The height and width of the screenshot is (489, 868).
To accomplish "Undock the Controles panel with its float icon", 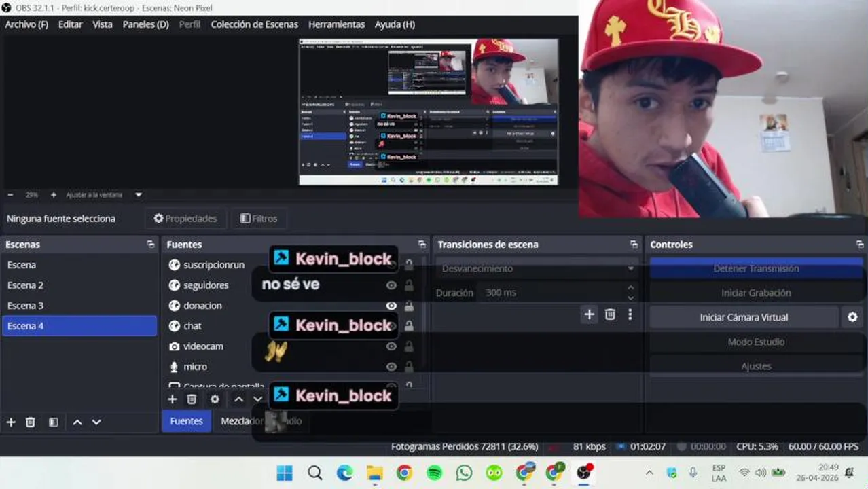I will point(860,244).
